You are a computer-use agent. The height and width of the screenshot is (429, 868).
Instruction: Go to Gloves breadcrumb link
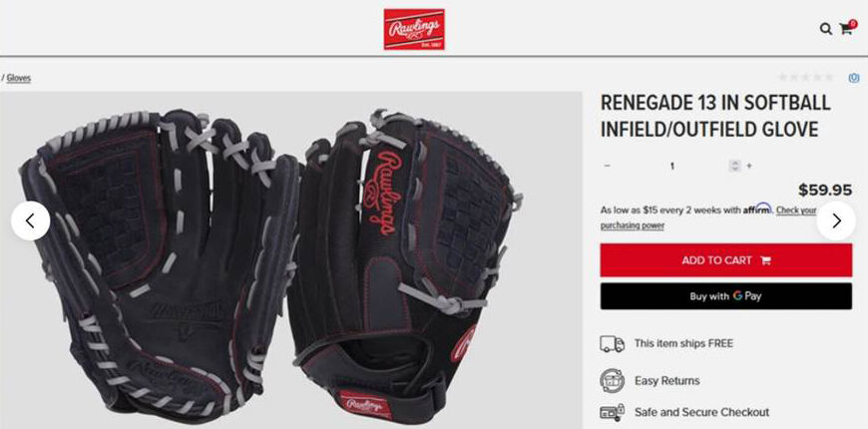19,78
